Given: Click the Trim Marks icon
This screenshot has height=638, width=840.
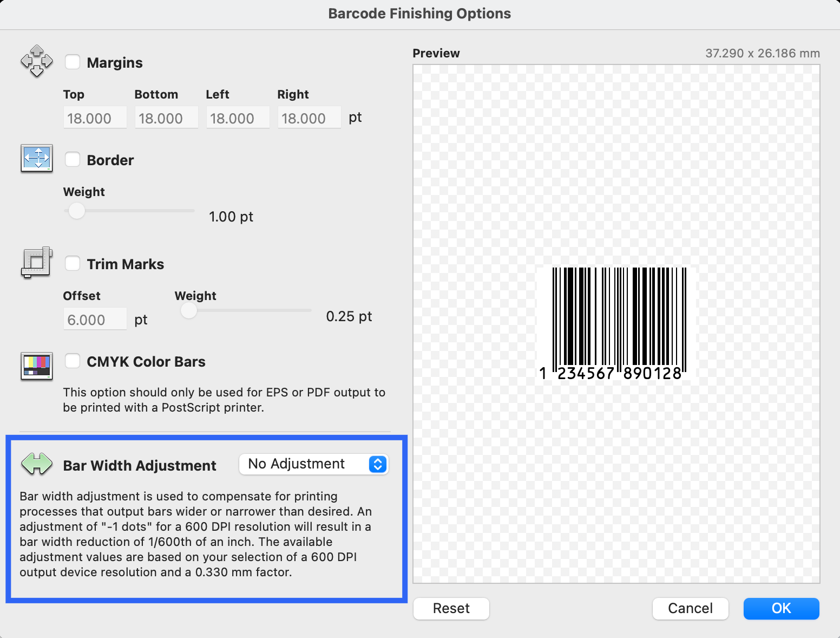Looking at the screenshot, I should point(37,263).
